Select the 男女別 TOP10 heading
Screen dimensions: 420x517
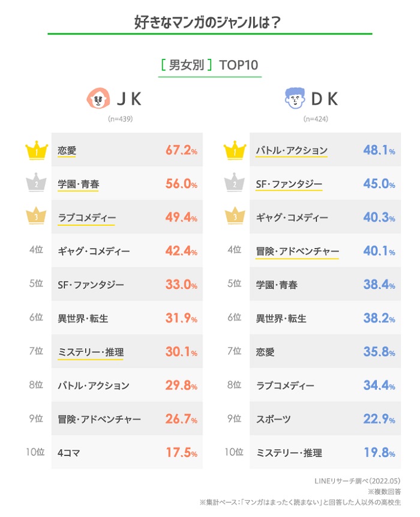(209, 64)
